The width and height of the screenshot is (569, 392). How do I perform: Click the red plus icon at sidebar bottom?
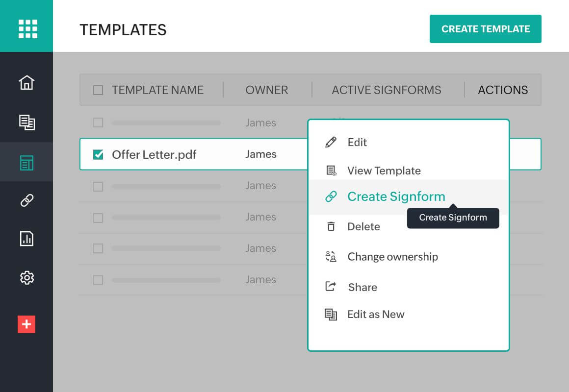click(26, 324)
